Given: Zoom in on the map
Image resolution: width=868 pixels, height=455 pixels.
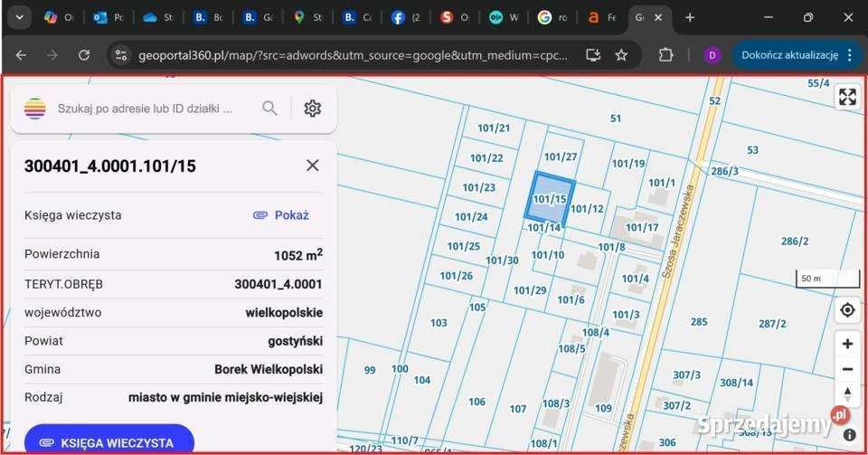Looking at the screenshot, I should click(847, 344).
